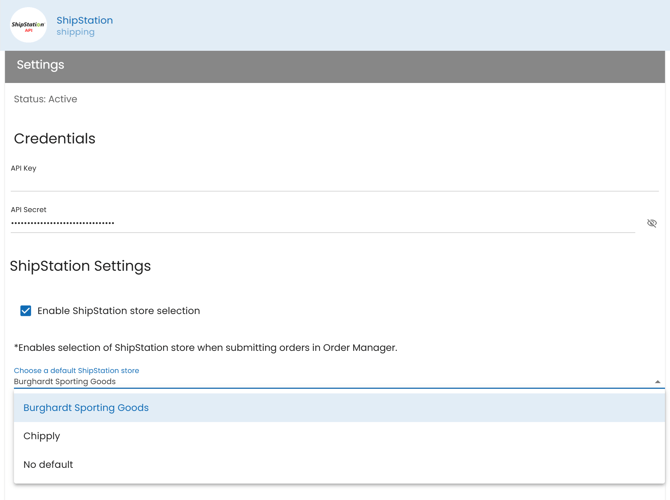Image resolution: width=670 pixels, height=500 pixels.
Task: Uncheck Enable ShipStation store selection
Action: pos(26,311)
